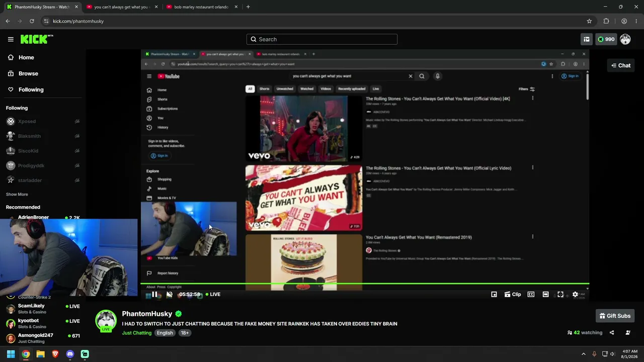The width and height of the screenshot is (644, 362).
Task: Enter fullscreen in the player
Action: [560, 295]
